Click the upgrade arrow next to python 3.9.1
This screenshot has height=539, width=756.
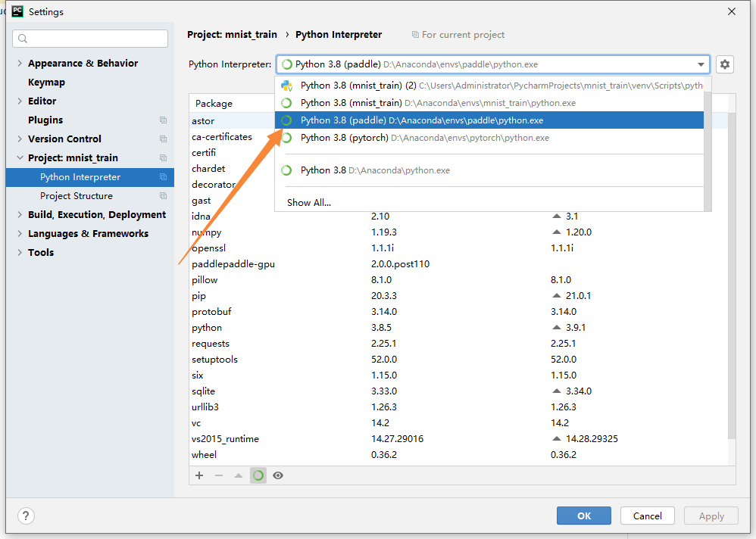(556, 328)
